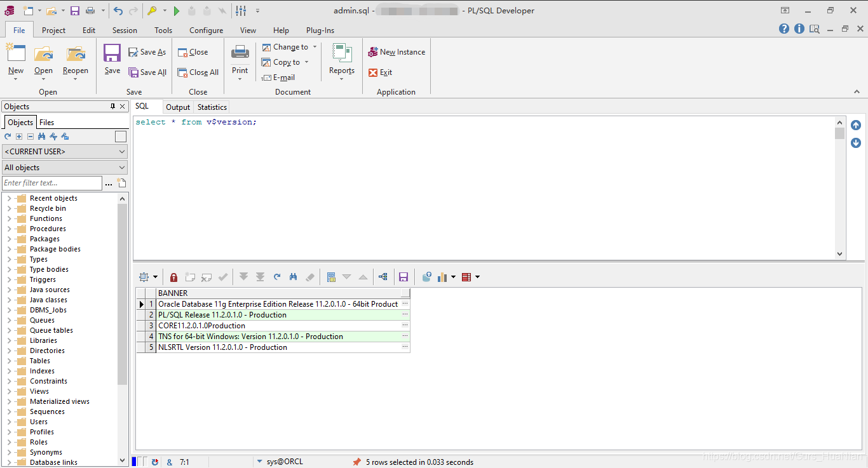Click the quick-access Print icon
This screenshot has width=868, height=468.
coord(90,11)
